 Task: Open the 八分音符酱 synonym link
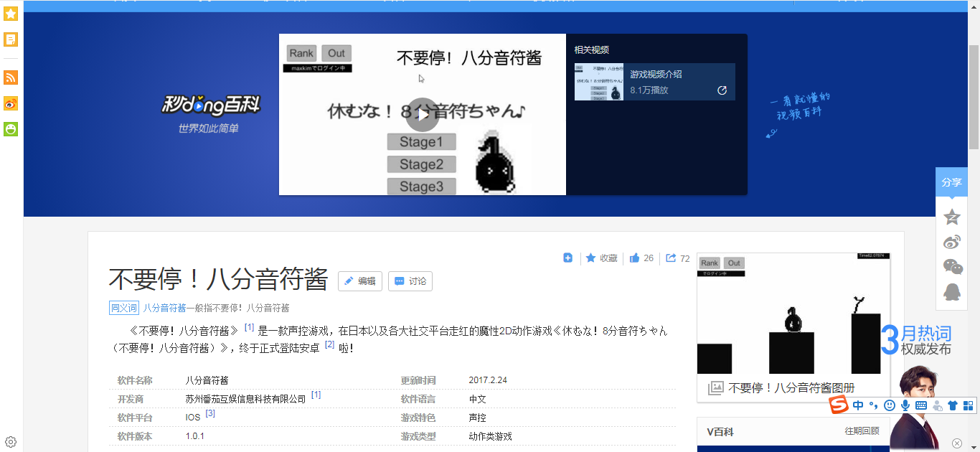(x=164, y=308)
